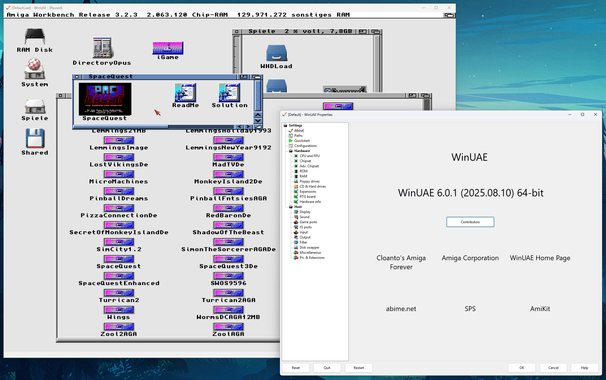Click the SpaceQuest window close gadget
Screen dimensions: 606x380
(77, 77)
